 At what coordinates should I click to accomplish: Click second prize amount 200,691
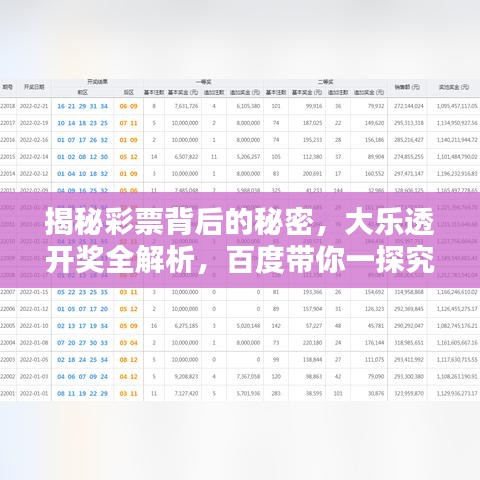coord(313,174)
